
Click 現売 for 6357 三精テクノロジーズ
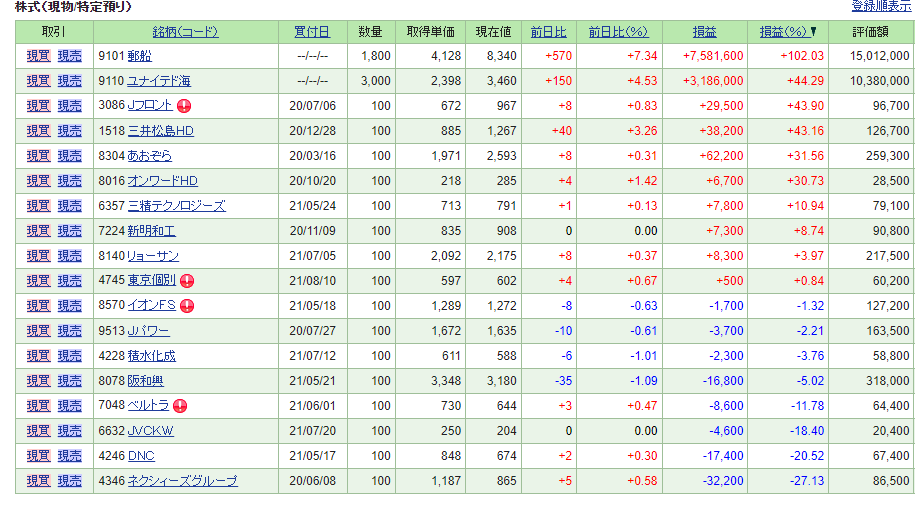coord(69,206)
